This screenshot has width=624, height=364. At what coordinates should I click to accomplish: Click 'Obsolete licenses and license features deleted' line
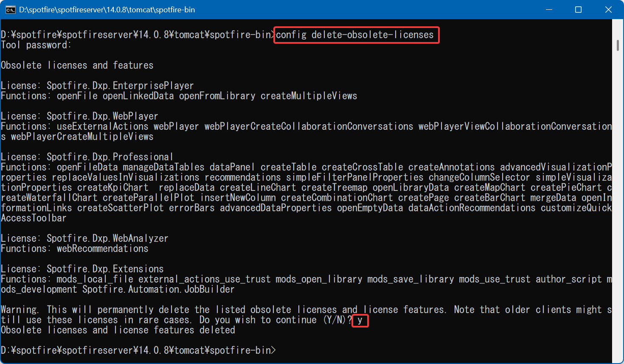point(118,330)
